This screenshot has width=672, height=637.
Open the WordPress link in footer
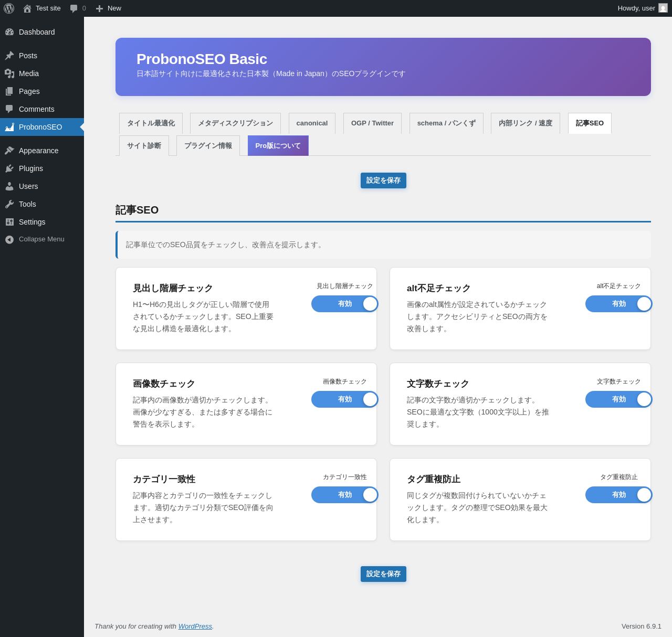coord(195,626)
